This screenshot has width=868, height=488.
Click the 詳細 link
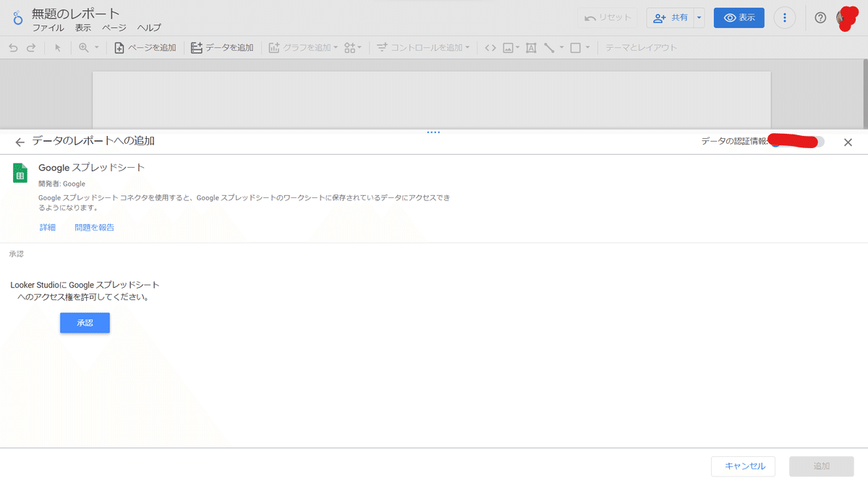[48, 228]
